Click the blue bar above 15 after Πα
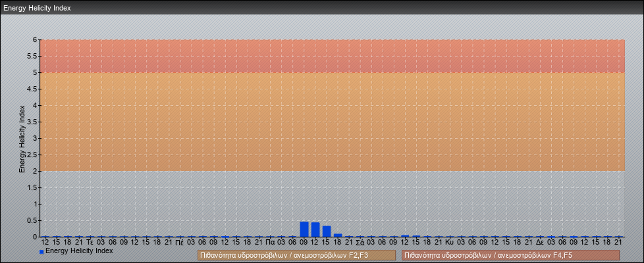This screenshot has width=644, height=263. pos(327,231)
